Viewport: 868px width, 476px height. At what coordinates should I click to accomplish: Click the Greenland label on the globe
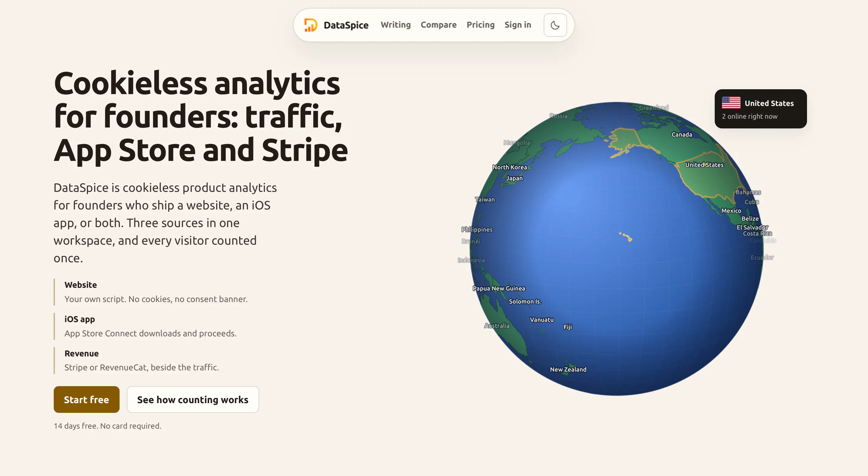click(654, 108)
